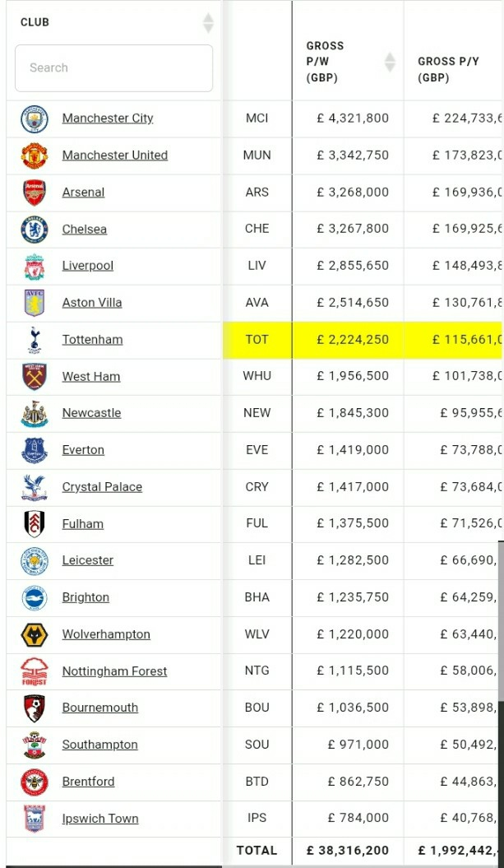Screen dimensions: 504x868
Task: Click the Arsenal club badge
Action: click(35, 193)
